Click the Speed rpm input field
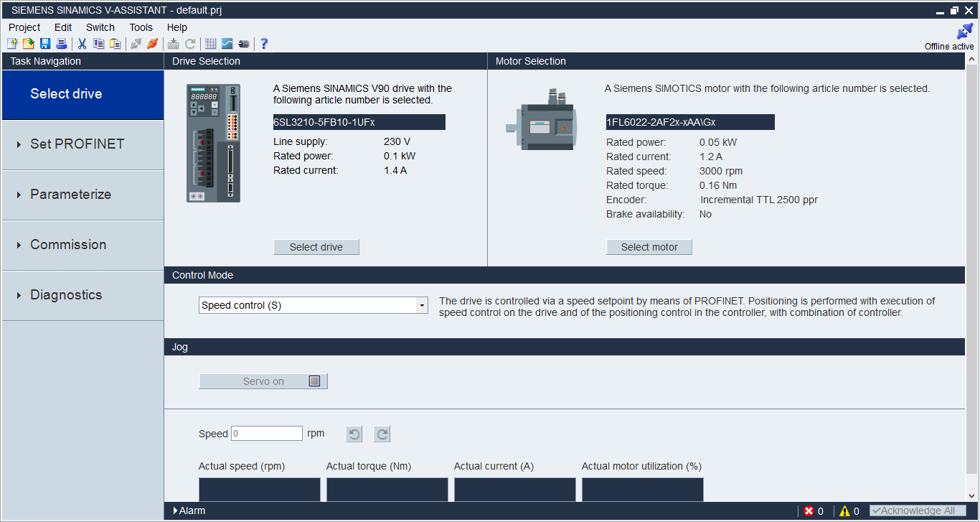Screen dimensions: 980x522 [266, 434]
